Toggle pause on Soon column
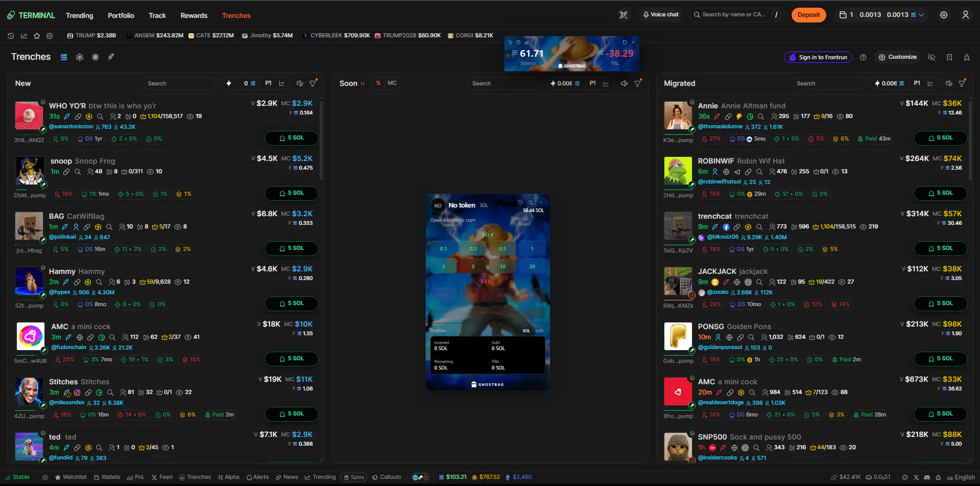This screenshot has width=980, height=486. tap(363, 83)
